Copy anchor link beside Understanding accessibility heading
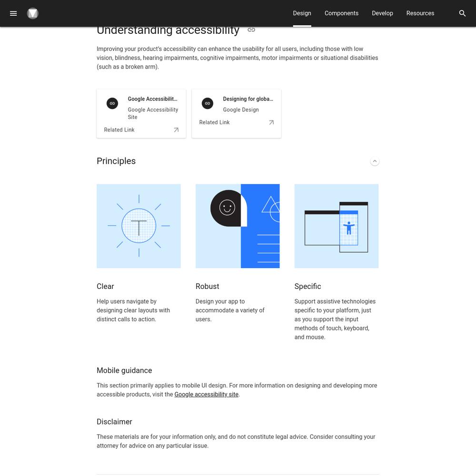Image resolution: width=476 pixels, height=476 pixels. [251, 30]
